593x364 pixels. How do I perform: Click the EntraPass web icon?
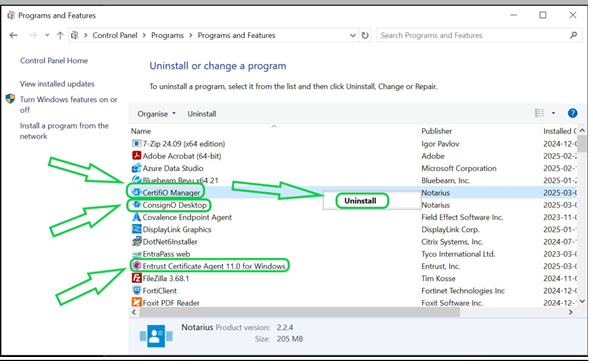(x=136, y=254)
